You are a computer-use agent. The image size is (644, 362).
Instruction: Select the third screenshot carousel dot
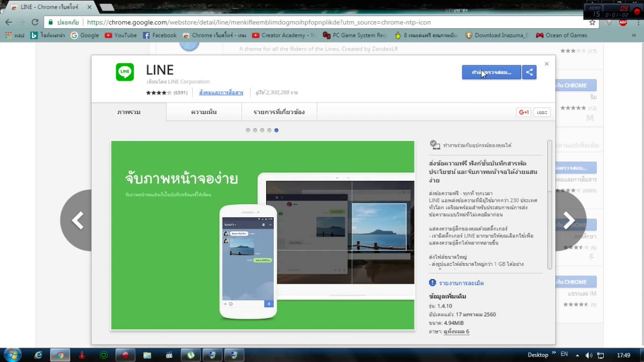[x=262, y=130]
